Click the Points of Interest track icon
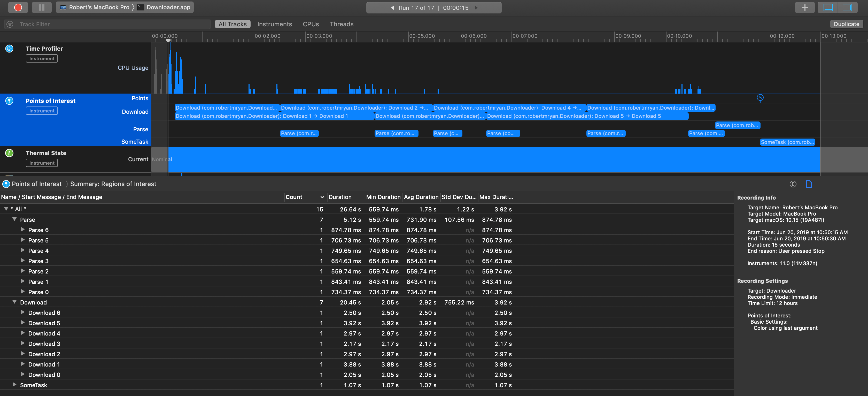Image resolution: width=868 pixels, height=396 pixels. [x=10, y=101]
